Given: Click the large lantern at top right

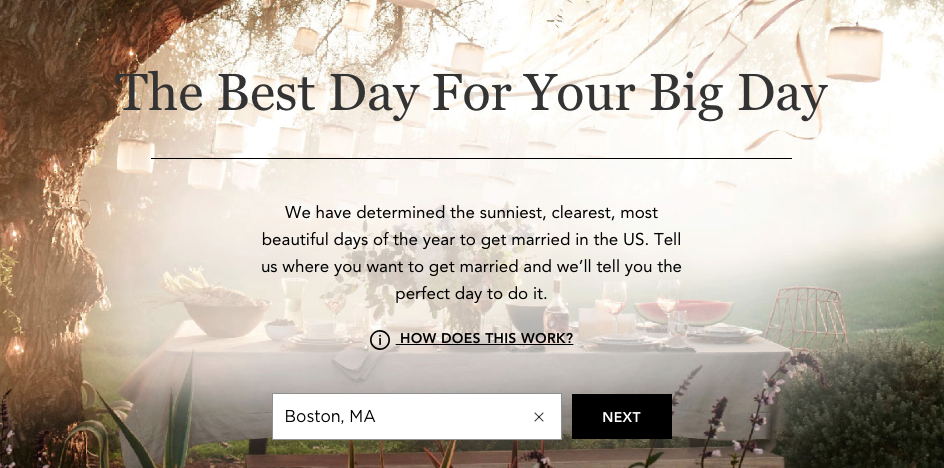Looking at the screenshot, I should click(x=854, y=52).
